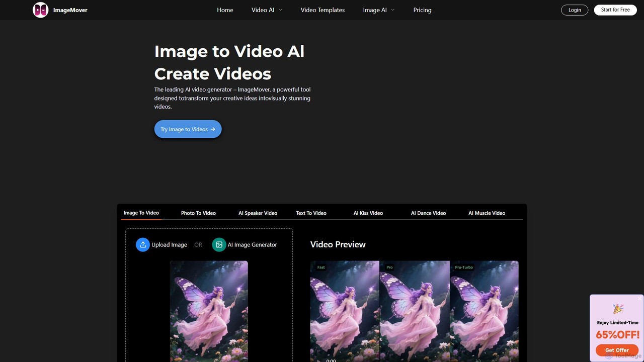The height and width of the screenshot is (362, 644).
Task: Click the Pro-Turbo video preview
Action: pyautogui.click(x=484, y=311)
